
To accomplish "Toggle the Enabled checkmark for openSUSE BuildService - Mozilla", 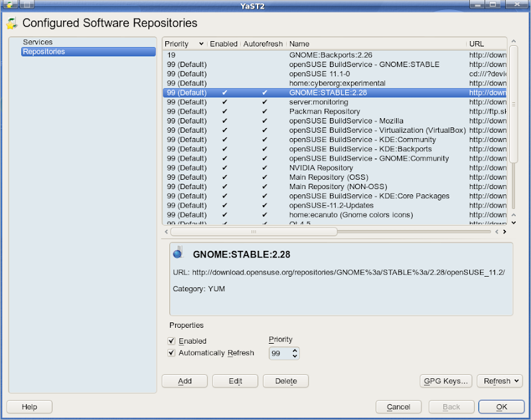I will (x=225, y=121).
